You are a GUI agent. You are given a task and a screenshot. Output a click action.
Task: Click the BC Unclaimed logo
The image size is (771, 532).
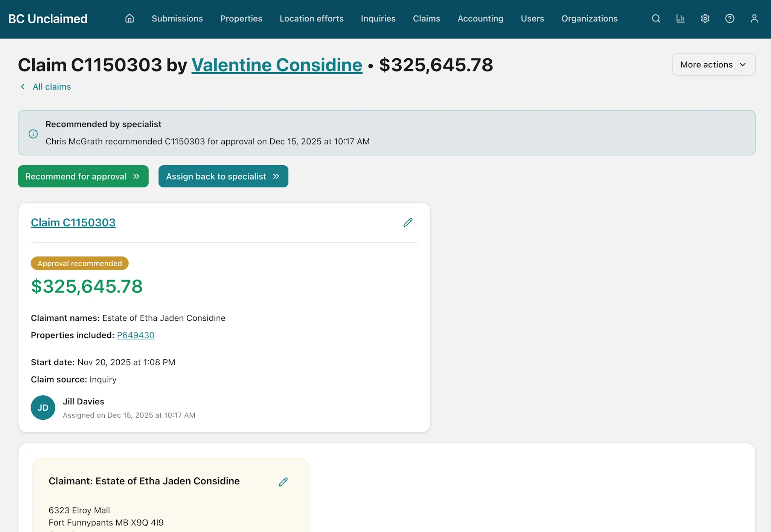(48, 18)
